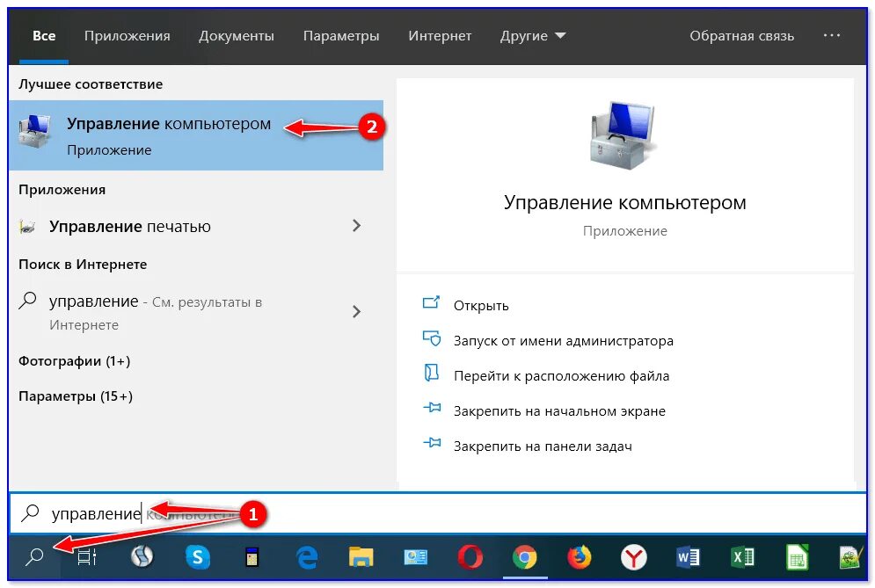Open Microsoft Word from taskbar

[688, 556]
